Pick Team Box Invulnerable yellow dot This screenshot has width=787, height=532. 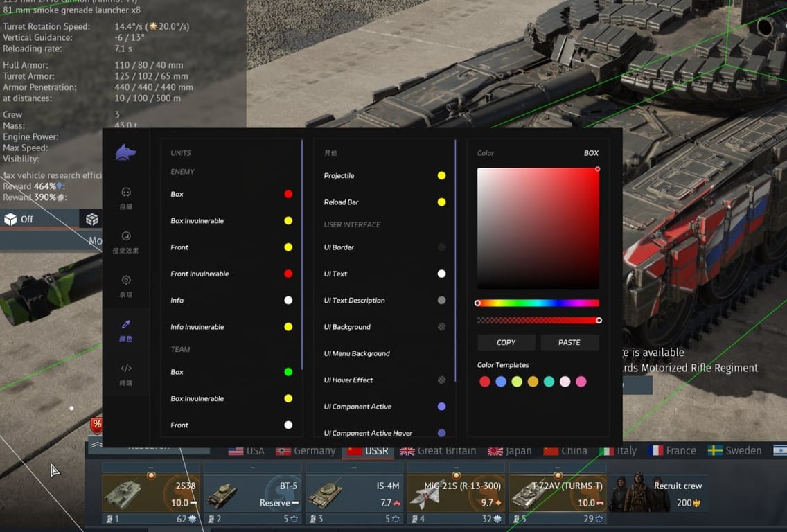(x=288, y=398)
